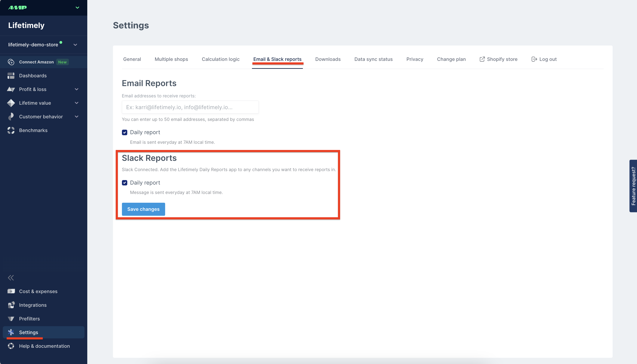Open the Change plan tab

point(451,59)
